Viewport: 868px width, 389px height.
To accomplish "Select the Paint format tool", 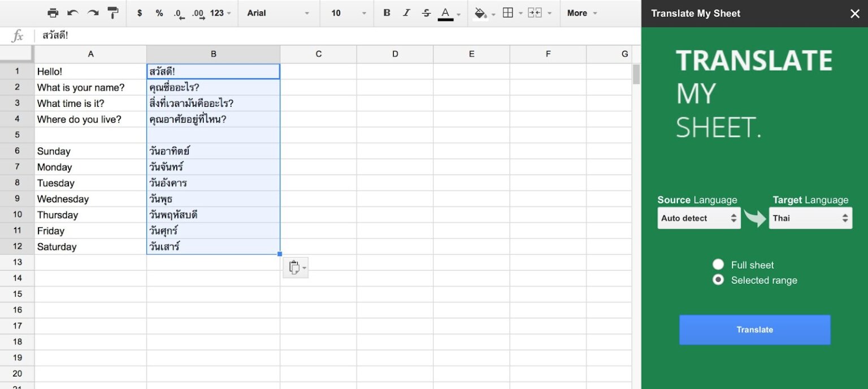I will [113, 12].
